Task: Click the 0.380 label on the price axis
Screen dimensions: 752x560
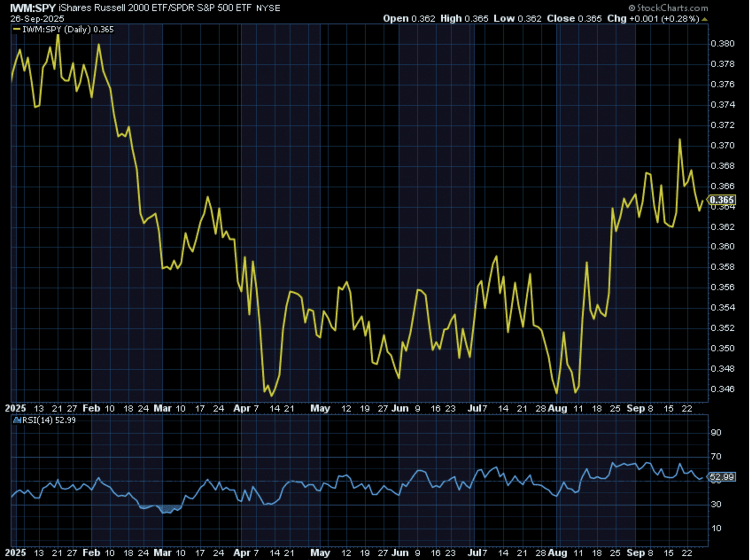Action: click(x=722, y=43)
